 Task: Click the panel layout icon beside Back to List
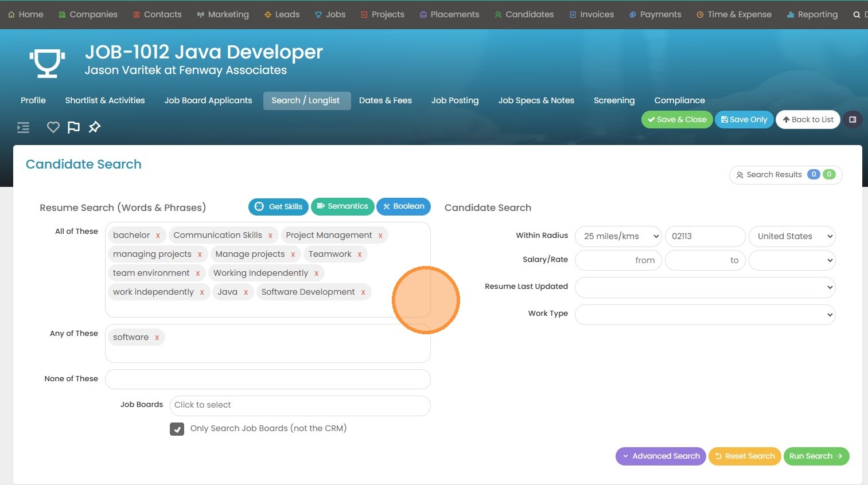coord(853,120)
